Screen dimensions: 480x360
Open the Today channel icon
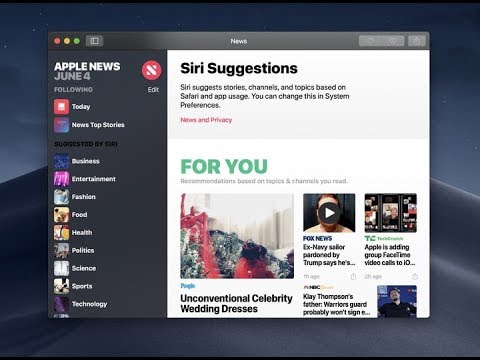point(61,107)
